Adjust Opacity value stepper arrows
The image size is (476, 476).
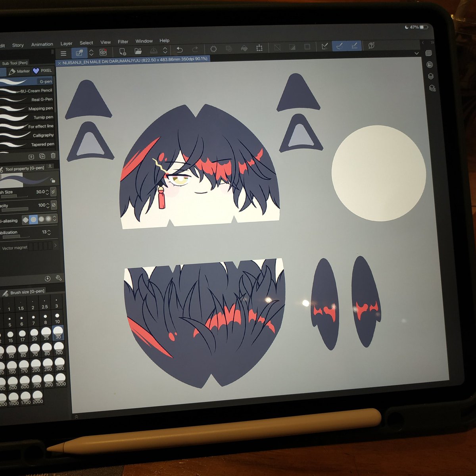coord(48,205)
